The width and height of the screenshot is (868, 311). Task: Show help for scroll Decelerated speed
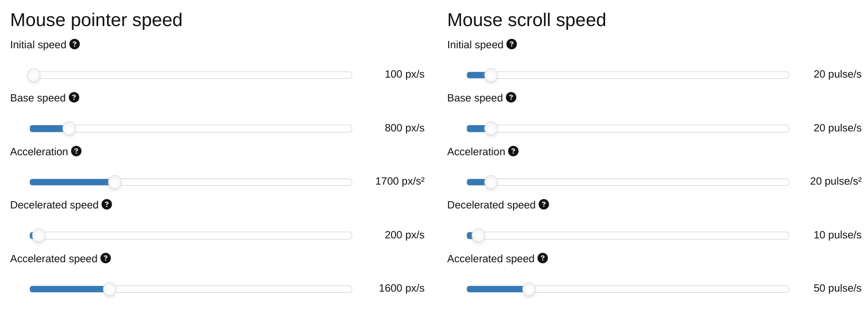tap(544, 205)
